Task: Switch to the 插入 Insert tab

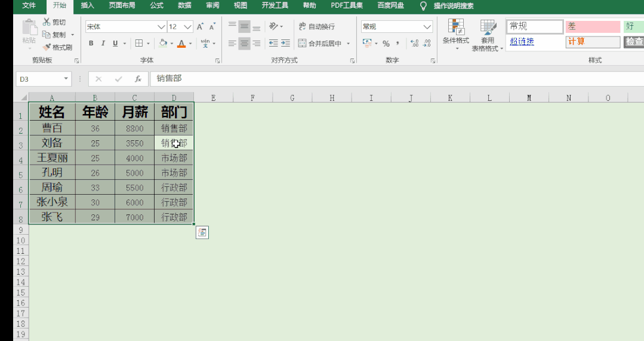Action: pos(87,6)
